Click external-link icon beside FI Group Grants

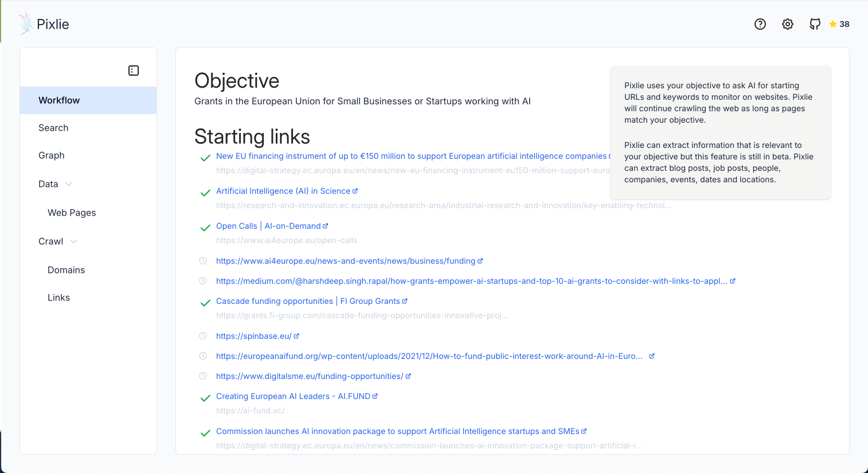[405, 301]
